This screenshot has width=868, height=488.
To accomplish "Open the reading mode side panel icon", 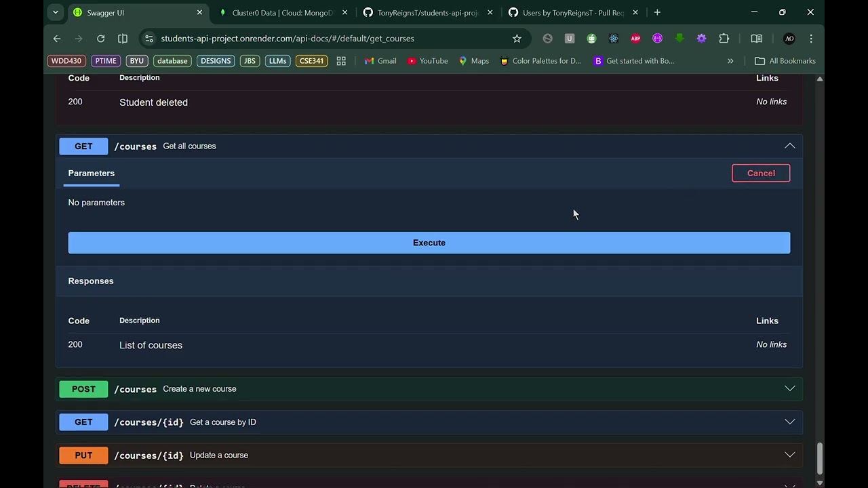I will (757, 39).
